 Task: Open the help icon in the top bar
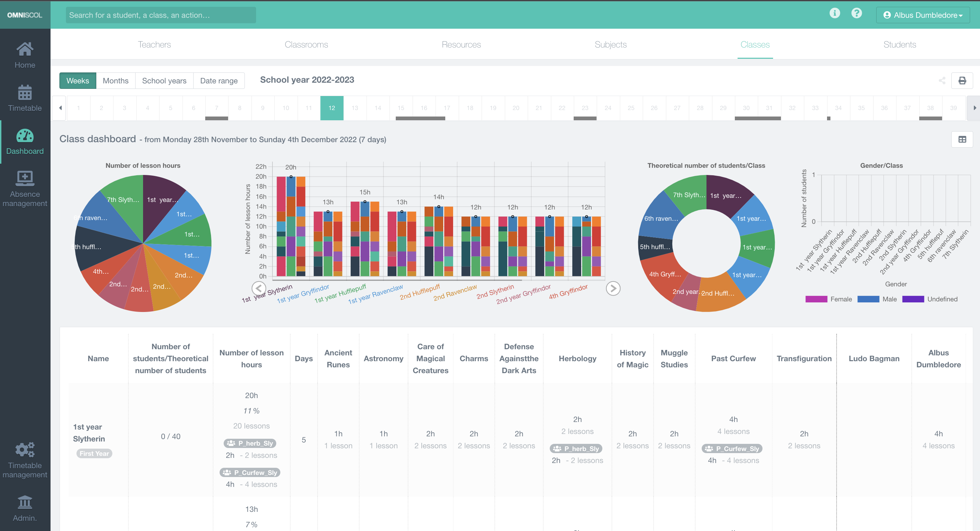[x=856, y=13]
